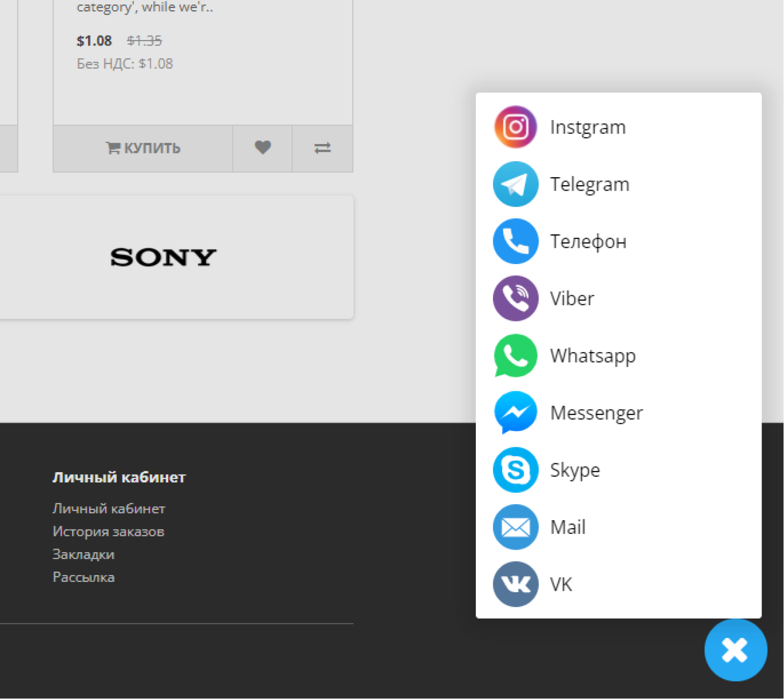784x699 pixels.
Task: Select the Без НДС: $1.08 text
Action: click(124, 64)
